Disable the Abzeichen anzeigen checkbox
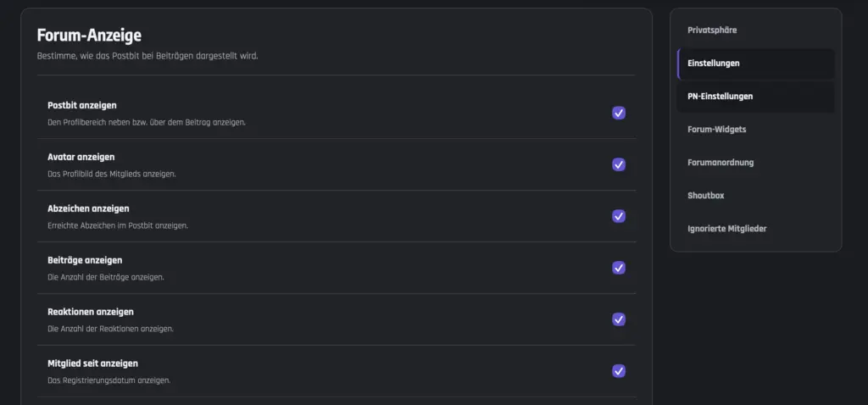 point(618,216)
